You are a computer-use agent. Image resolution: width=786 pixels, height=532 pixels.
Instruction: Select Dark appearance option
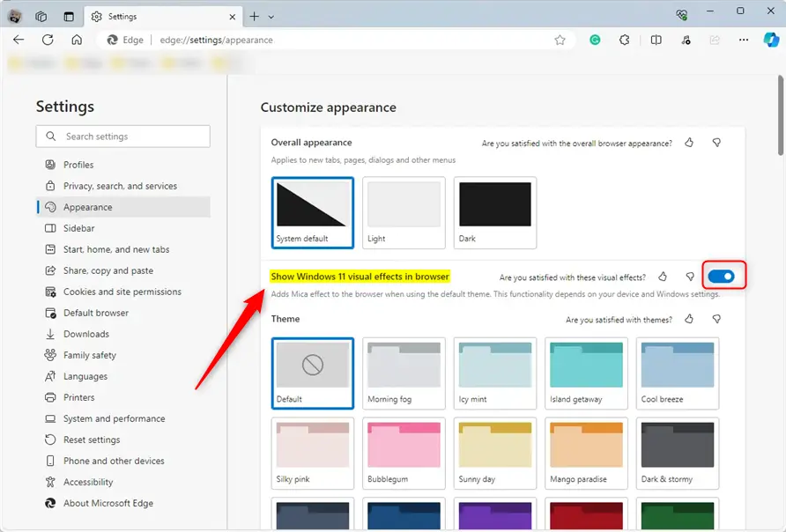point(495,212)
